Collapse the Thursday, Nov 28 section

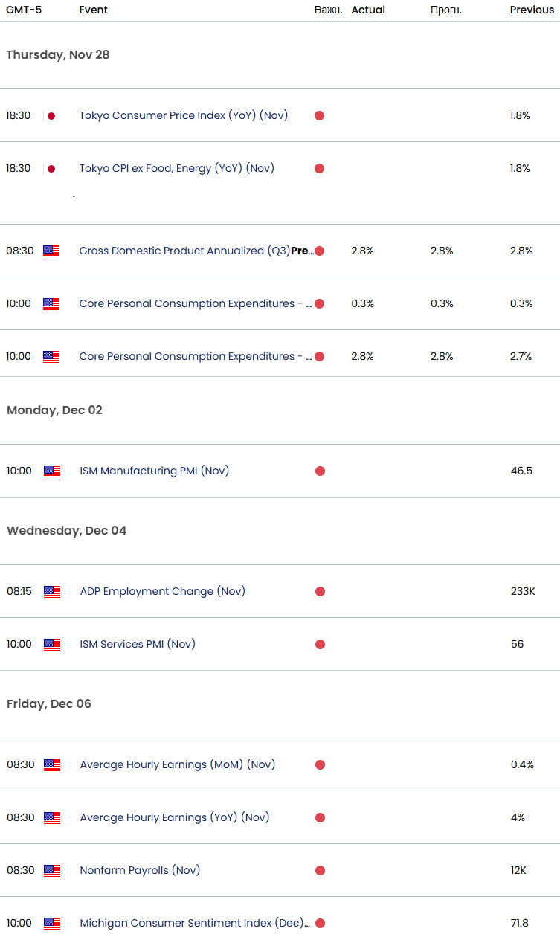(58, 54)
